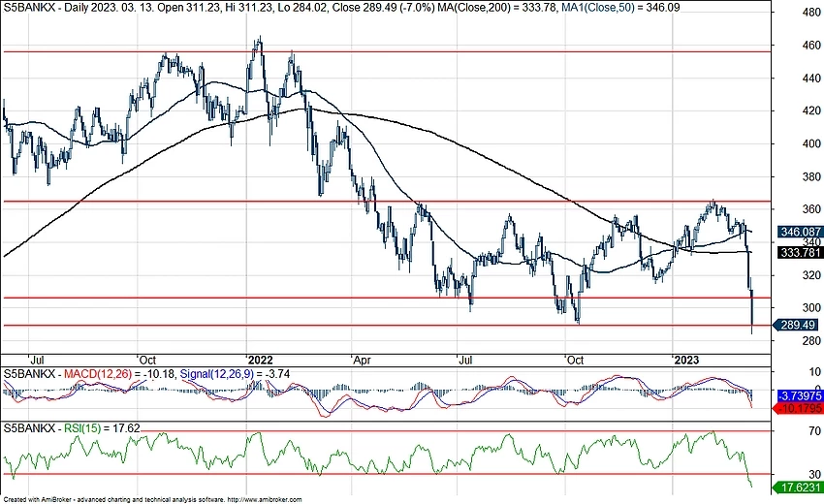This screenshot has width=824, height=504.
Task: Open the amibroker.com link in footer
Action: pyautogui.click(x=266, y=500)
